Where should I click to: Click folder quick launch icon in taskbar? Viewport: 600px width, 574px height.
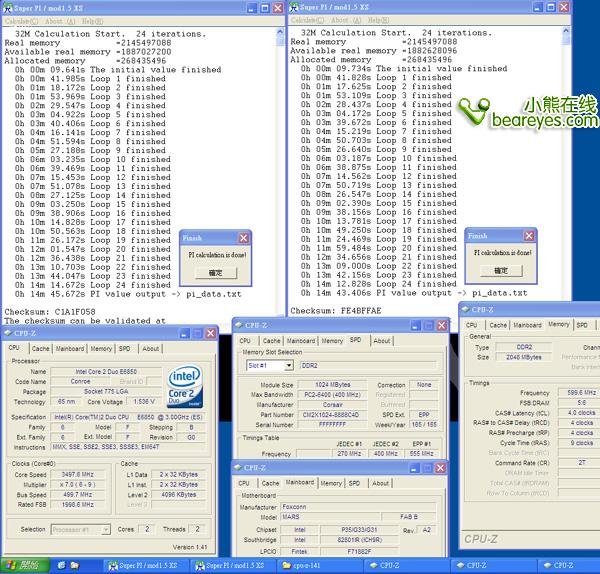coord(75,565)
